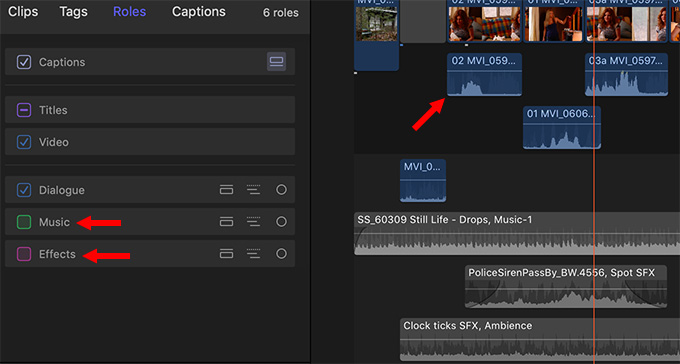This screenshot has width=680, height=364.
Task: Select the Video role row label
Action: coord(54,142)
